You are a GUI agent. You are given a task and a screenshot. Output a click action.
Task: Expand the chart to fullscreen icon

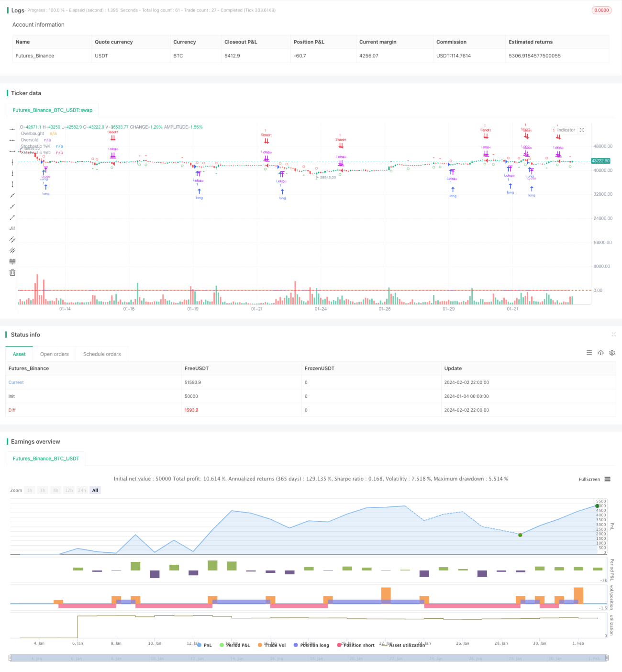(x=582, y=130)
